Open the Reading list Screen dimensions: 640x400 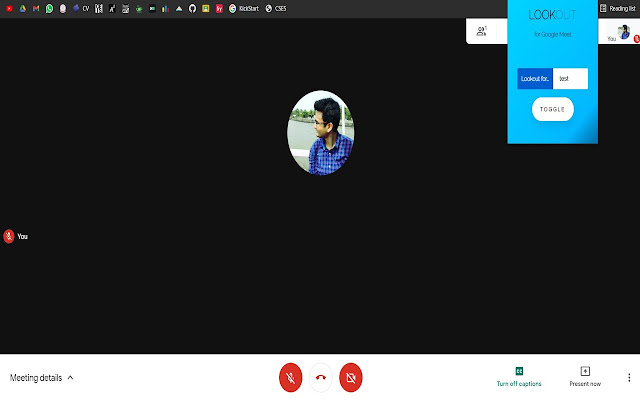point(618,9)
